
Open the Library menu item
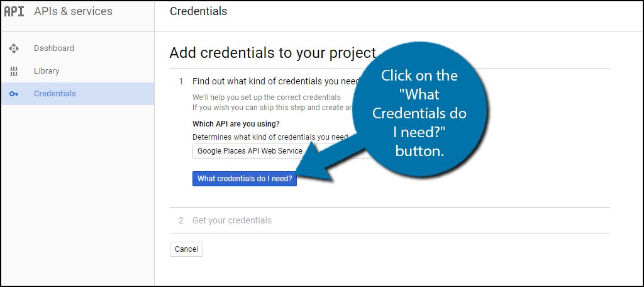[78, 71]
